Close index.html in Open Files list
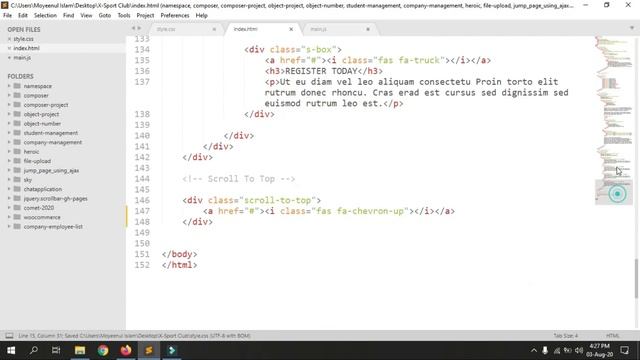640x360 pixels. pos(9,49)
